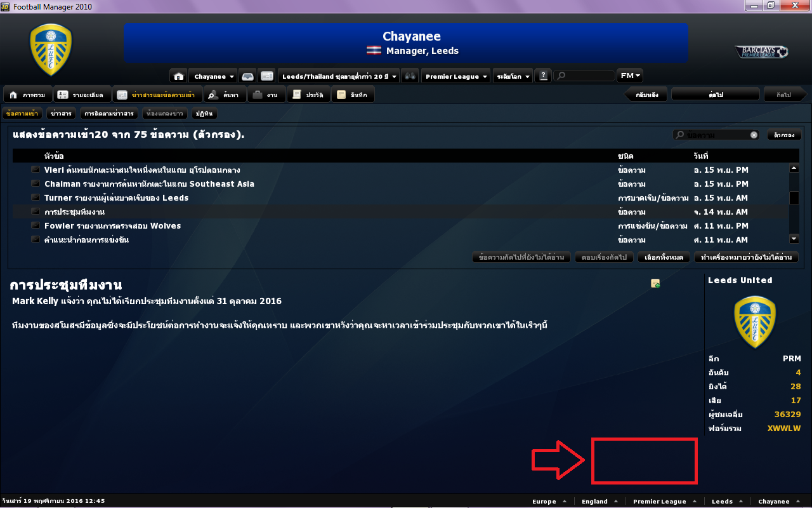Screen dimensions: 812x508
Task: Switch to the ปฏิทิน sub-tab
Action: coord(204,114)
